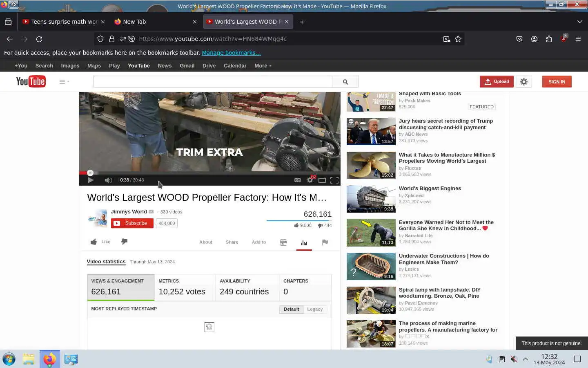
Task: Open YouTube settings gear button
Action: click(524, 82)
